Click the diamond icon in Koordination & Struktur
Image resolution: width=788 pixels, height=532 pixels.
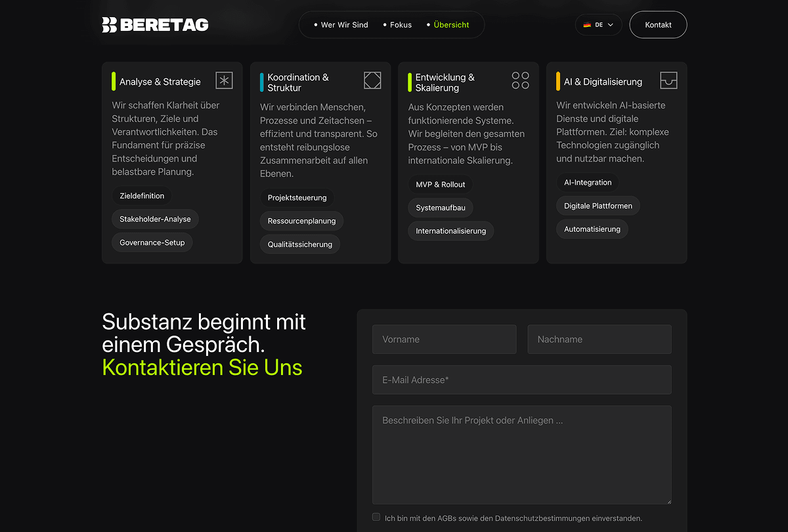pyautogui.click(x=372, y=81)
